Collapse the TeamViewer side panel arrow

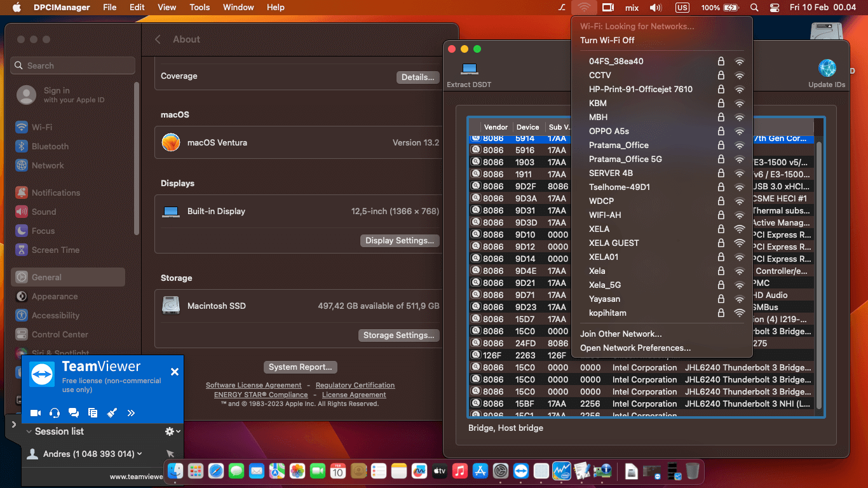[x=13, y=424]
